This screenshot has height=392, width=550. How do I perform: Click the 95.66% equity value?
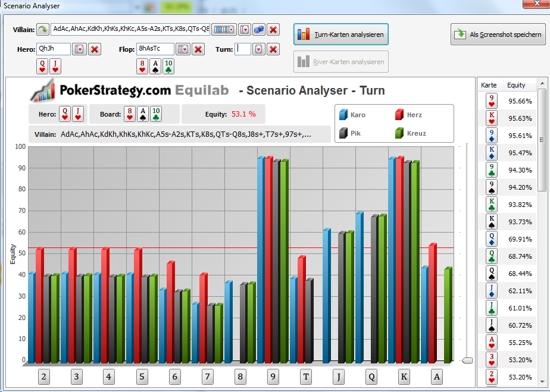coord(520,101)
